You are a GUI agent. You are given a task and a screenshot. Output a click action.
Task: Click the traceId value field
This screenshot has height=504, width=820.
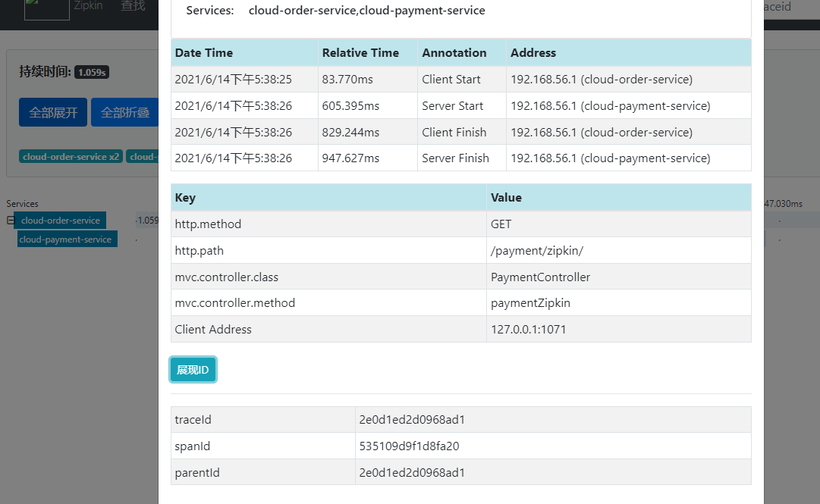click(553, 419)
